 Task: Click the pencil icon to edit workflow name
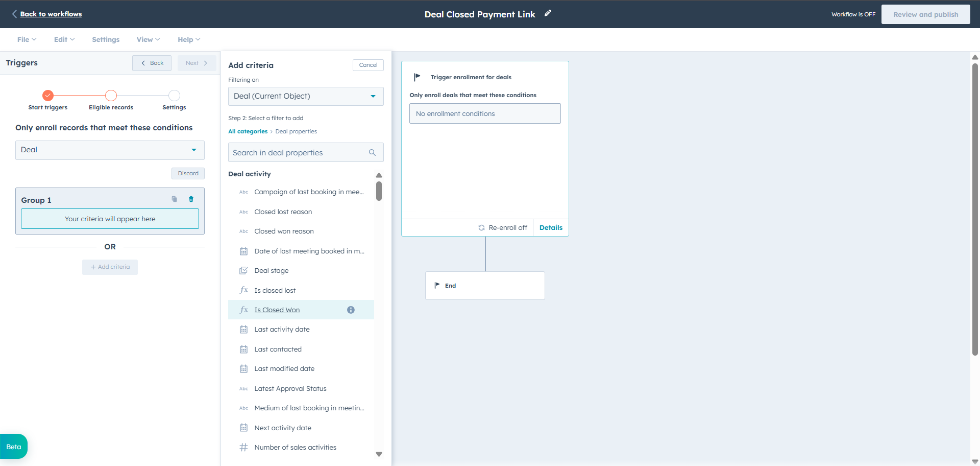(x=548, y=13)
